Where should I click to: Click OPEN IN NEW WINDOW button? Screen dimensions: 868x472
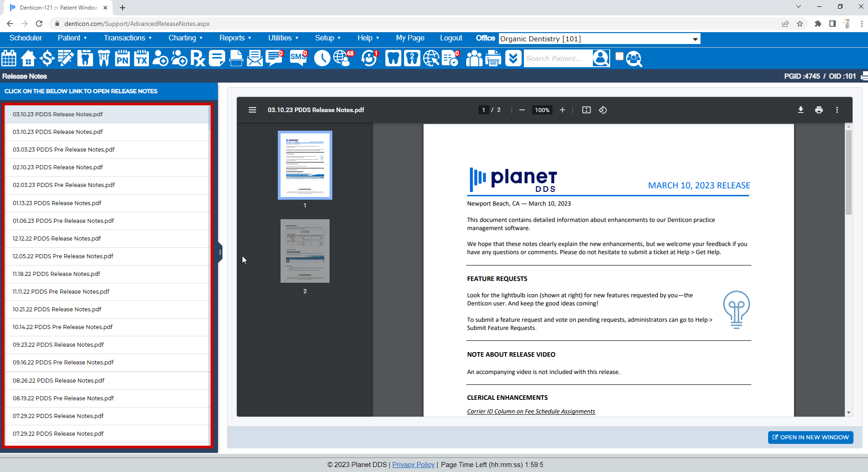coord(810,438)
